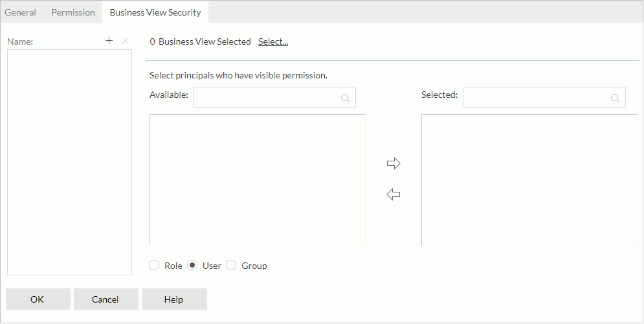Click the left arrow to remove principal
The image size is (644, 324).
394,194
